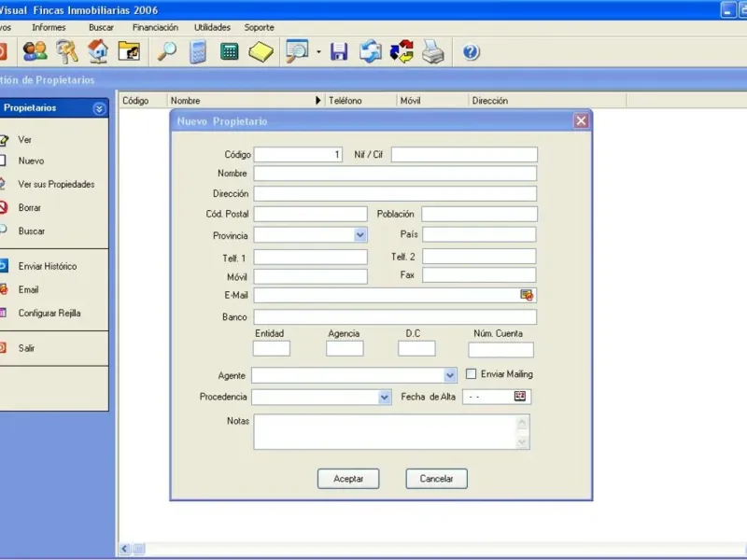
Task: Enable the Enviar Mailing checkbox
Action: coord(472,374)
